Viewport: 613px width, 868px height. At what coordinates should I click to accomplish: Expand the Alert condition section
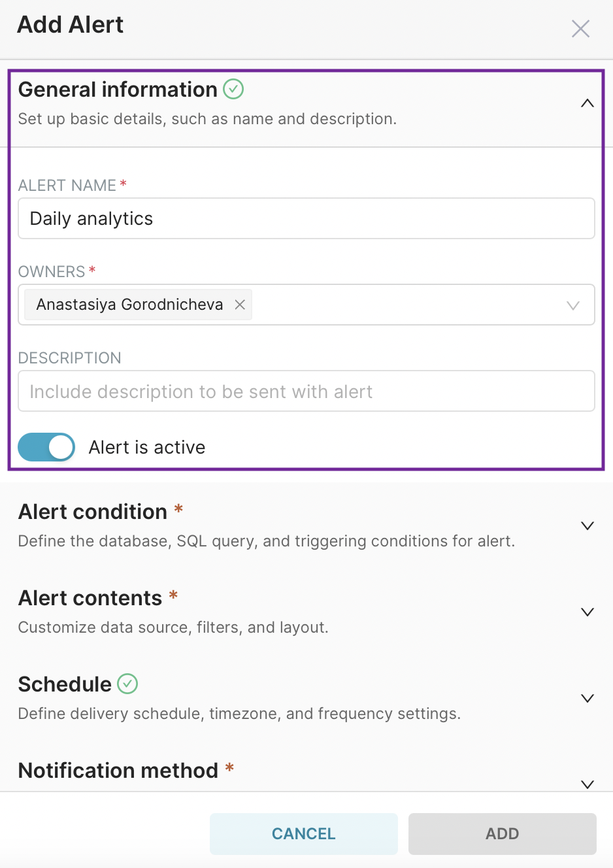click(587, 526)
